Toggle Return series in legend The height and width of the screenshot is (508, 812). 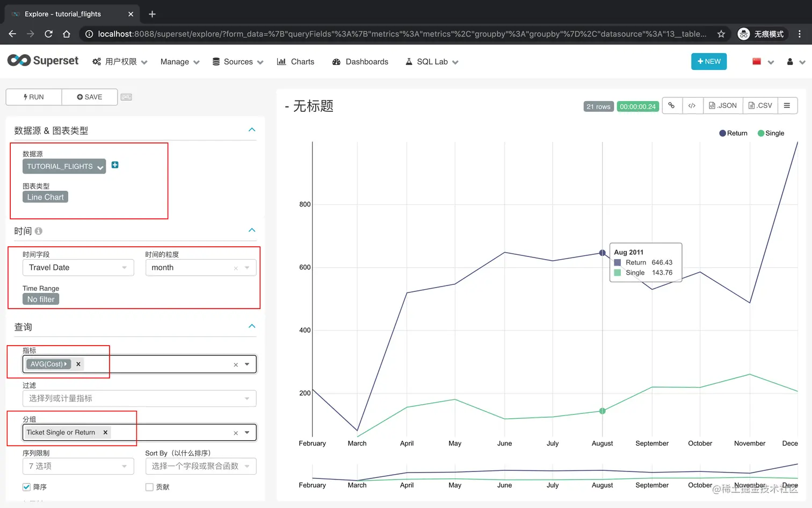click(733, 133)
